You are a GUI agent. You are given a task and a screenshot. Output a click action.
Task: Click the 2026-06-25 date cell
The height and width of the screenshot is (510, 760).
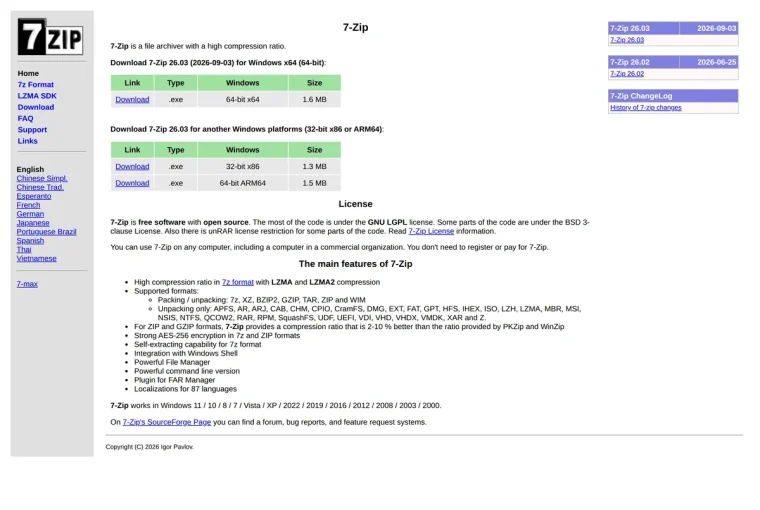709,62
